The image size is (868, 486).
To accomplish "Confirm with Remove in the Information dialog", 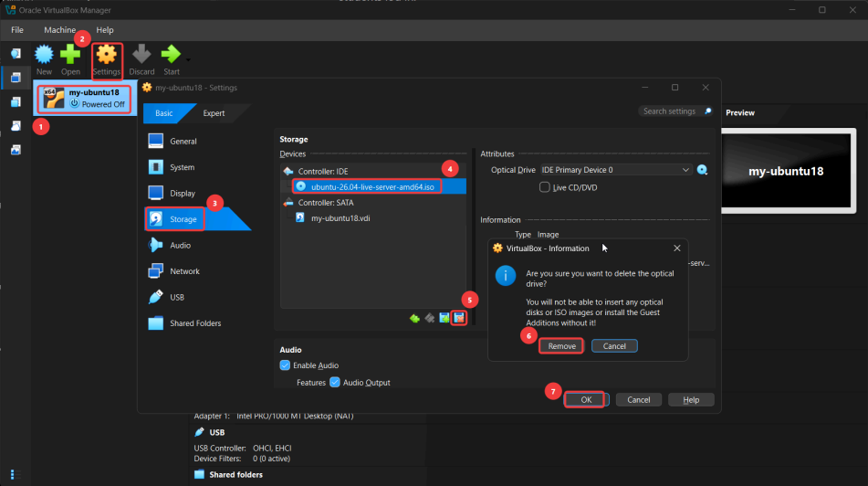I will click(x=561, y=346).
